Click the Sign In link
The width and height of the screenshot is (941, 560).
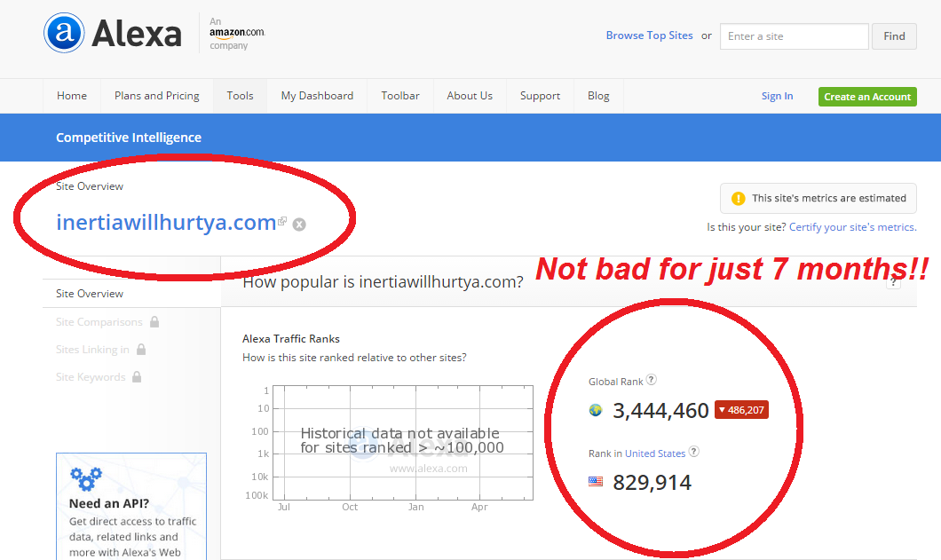[x=777, y=96]
